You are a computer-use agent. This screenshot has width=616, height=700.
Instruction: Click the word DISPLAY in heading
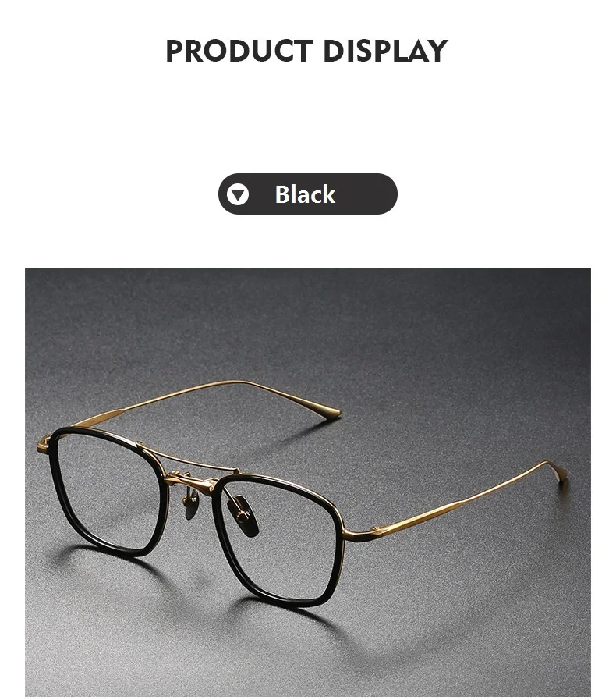point(385,51)
